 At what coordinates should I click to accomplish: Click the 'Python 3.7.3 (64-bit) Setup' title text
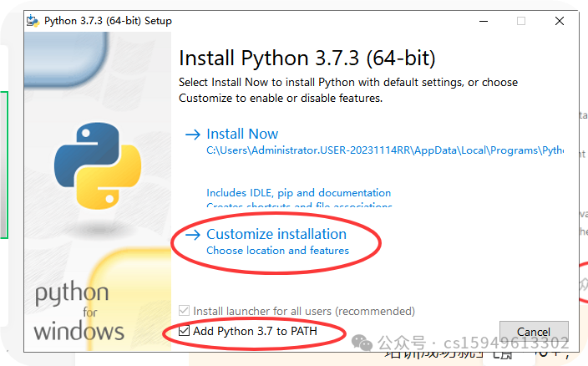coord(108,21)
